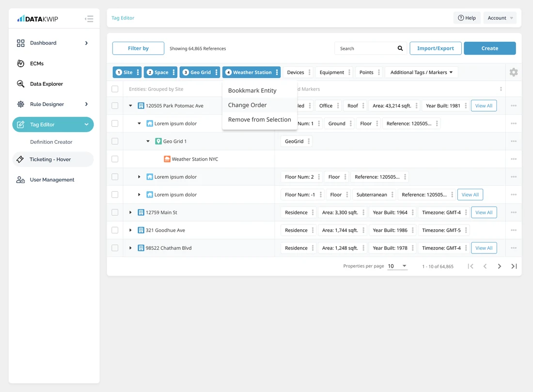Open Definition Creator in the sidebar

51,142
